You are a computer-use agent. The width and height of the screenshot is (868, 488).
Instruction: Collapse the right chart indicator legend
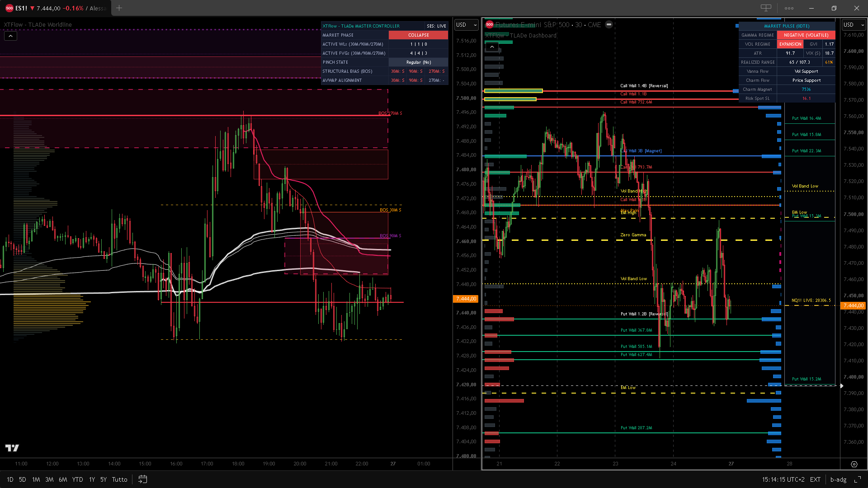click(492, 47)
